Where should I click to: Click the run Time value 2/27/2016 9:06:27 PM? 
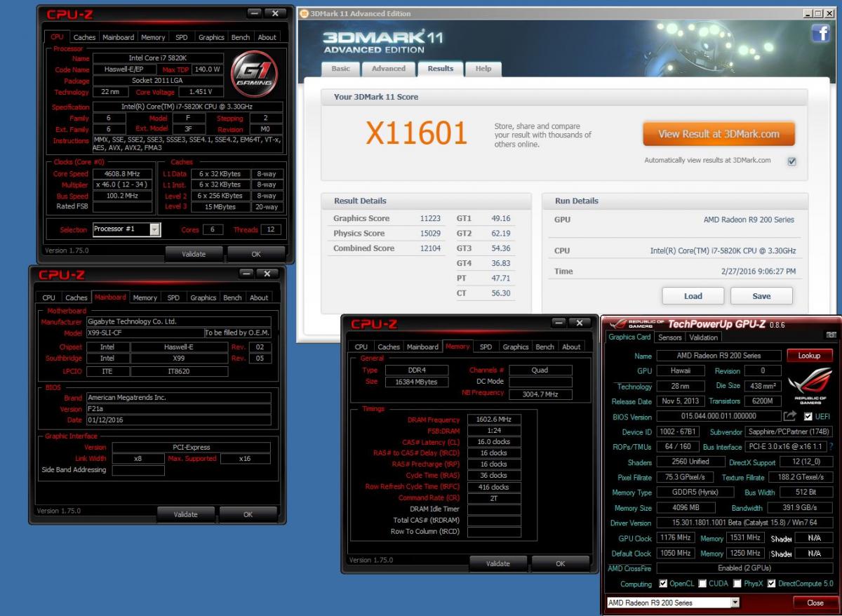point(759,271)
